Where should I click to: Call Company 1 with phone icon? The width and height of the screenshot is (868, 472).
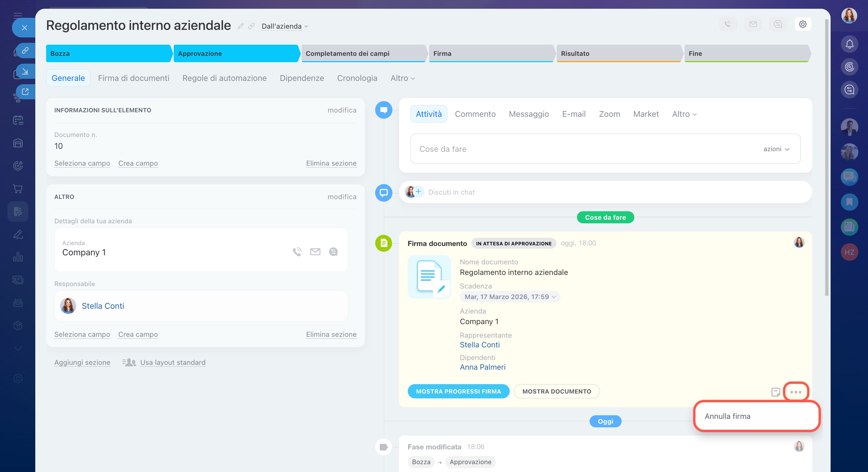pyautogui.click(x=297, y=252)
